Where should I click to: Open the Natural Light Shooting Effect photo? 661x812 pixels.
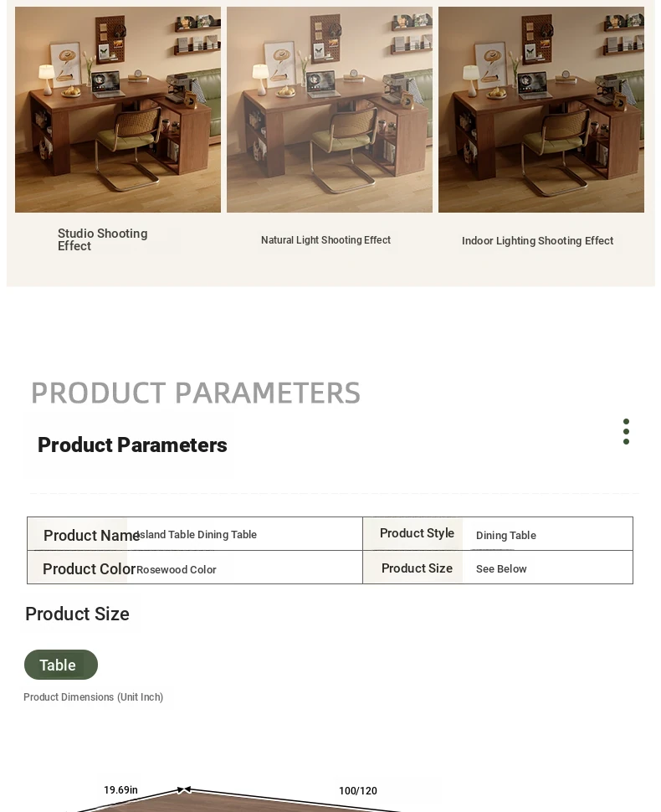330,110
